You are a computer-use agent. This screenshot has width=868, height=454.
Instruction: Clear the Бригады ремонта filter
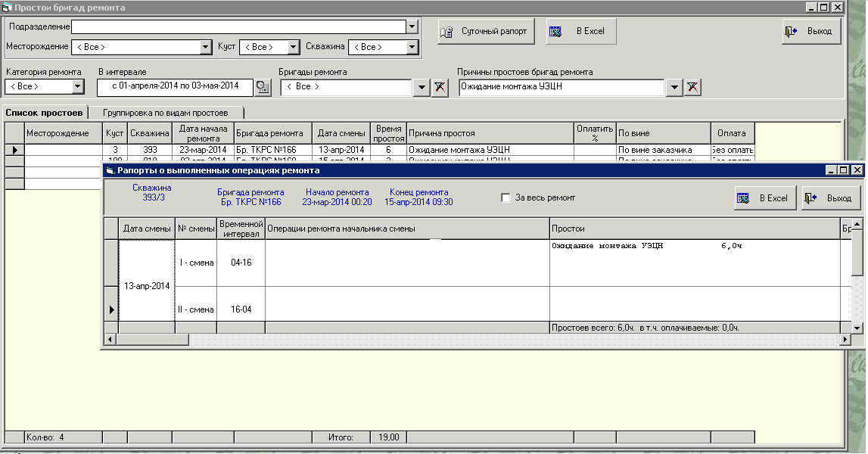[440, 87]
